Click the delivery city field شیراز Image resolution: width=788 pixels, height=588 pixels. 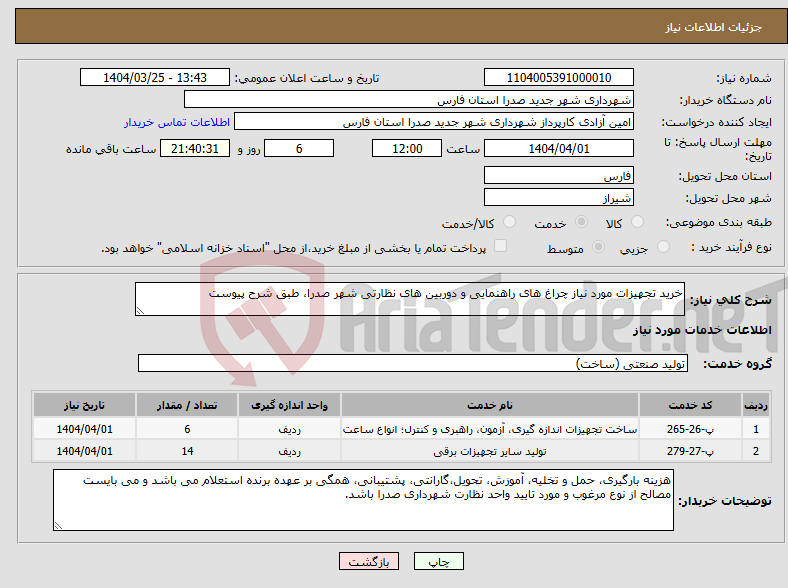558,197
